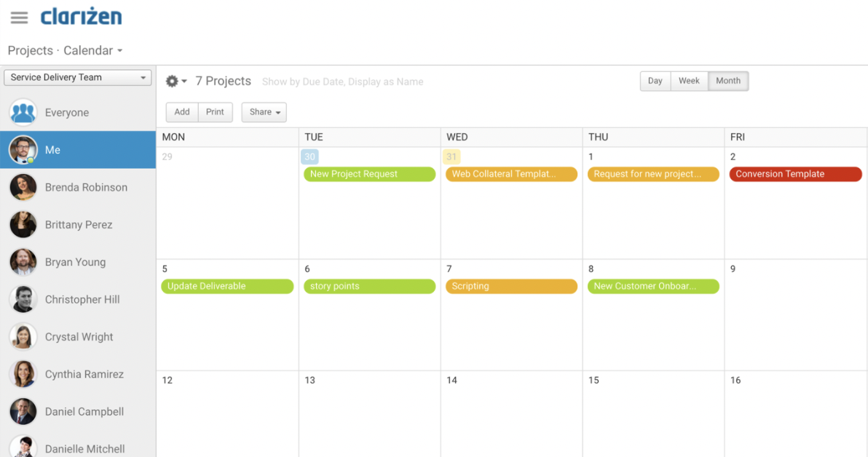Image resolution: width=868 pixels, height=457 pixels.
Task: Select Crystal Wright in the sidebar
Action: pyautogui.click(x=79, y=337)
